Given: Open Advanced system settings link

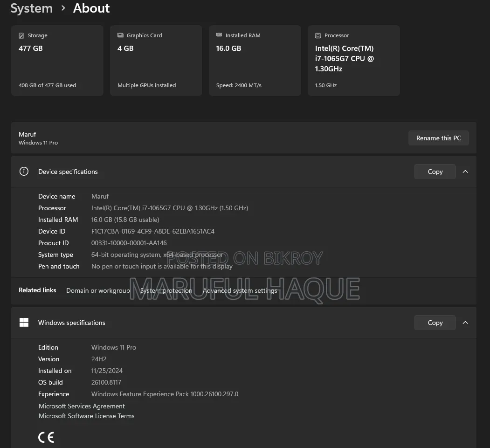Looking at the screenshot, I should tap(240, 290).
